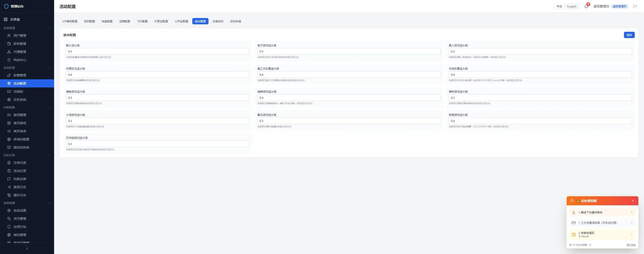This screenshot has height=254, width=644.
Task: Click the 暂时忽略 link in popup
Action: (x=631, y=245)
